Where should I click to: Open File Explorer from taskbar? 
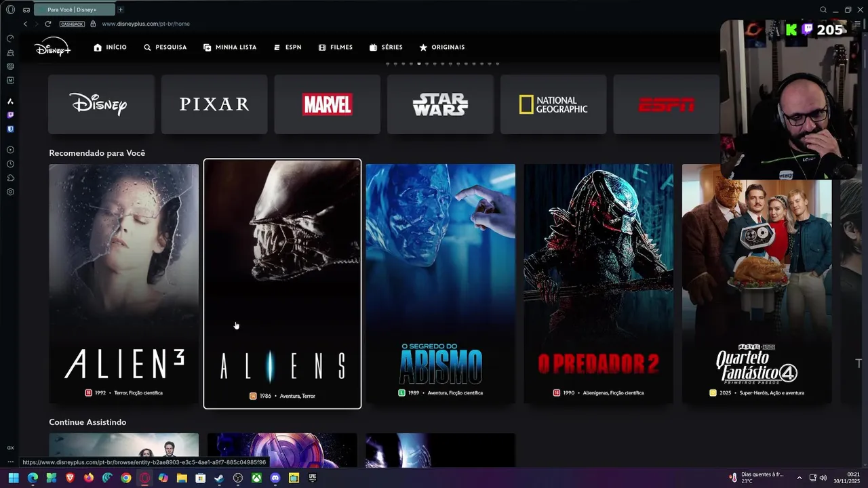(182, 478)
